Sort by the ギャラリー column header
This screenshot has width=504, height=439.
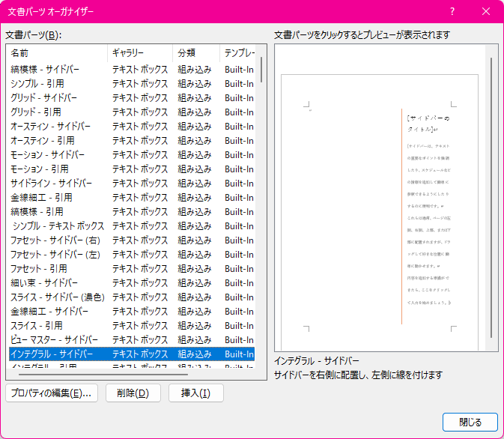point(140,53)
